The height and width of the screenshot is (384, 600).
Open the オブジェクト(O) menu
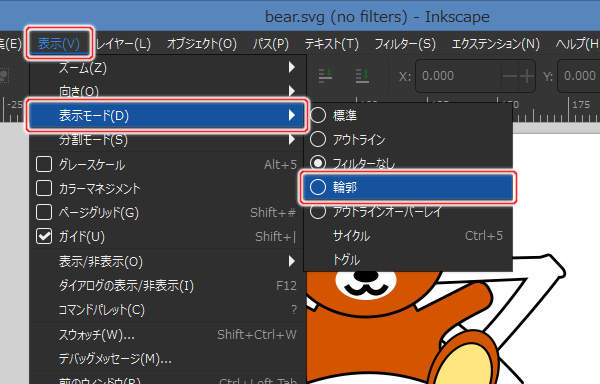(x=202, y=44)
